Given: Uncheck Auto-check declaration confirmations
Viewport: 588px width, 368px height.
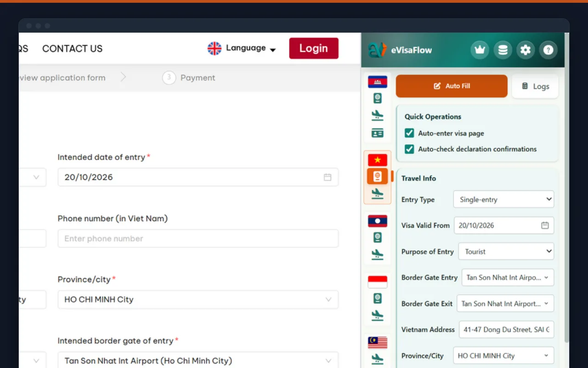Looking at the screenshot, I should 409,149.
